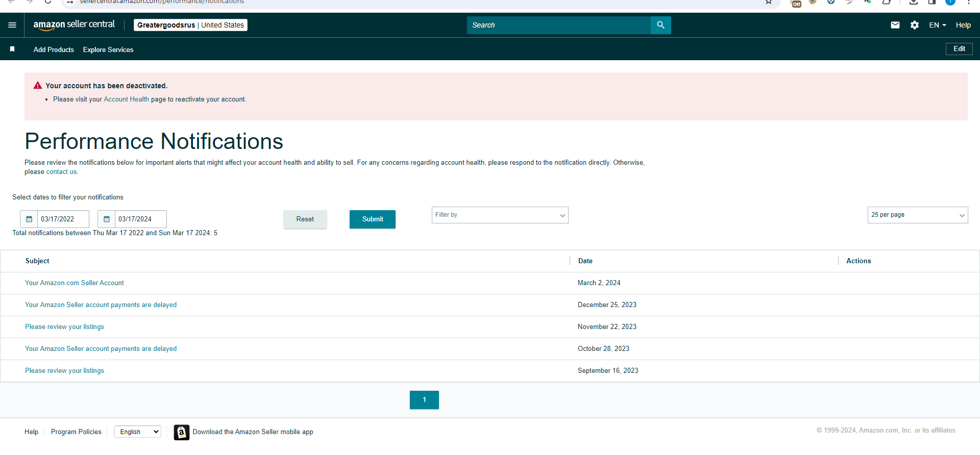Click the Actions column header
Screen dimensions: 980x455
click(x=859, y=261)
